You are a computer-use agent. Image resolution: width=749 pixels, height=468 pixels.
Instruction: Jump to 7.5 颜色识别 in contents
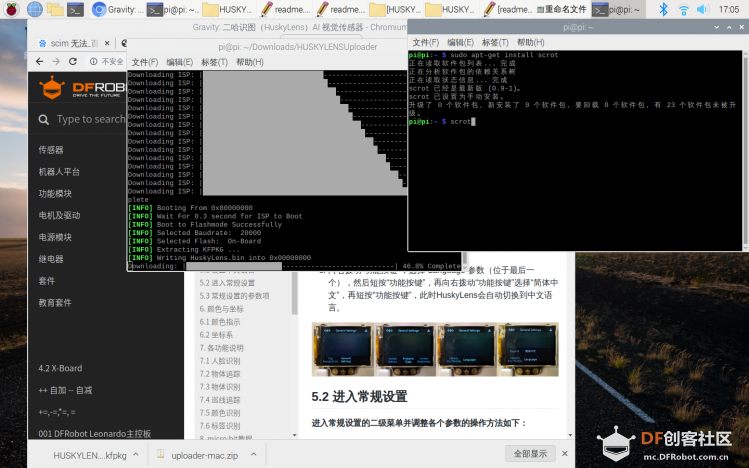[x=220, y=413]
